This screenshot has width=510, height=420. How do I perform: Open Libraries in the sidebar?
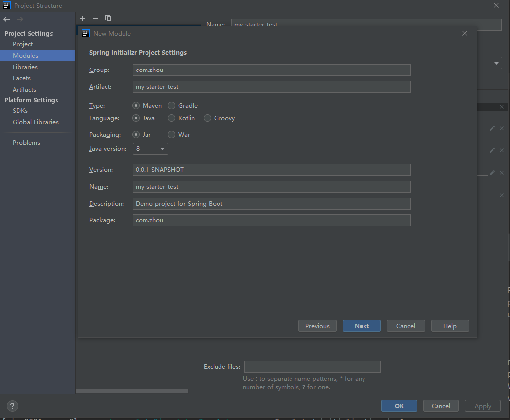coord(25,67)
